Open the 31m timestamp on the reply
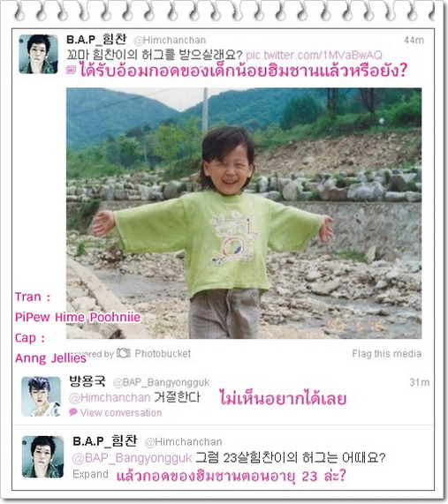The image size is (448, 504). tap(420, 382)
